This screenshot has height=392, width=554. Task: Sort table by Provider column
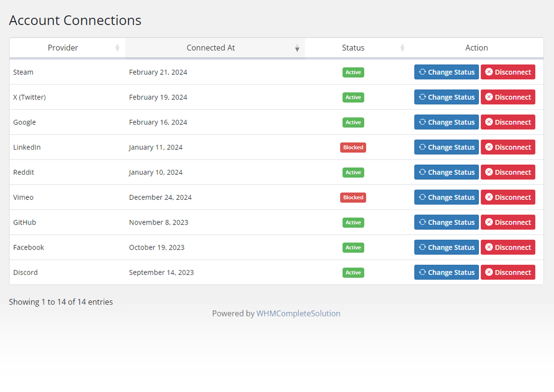(67, 48)
